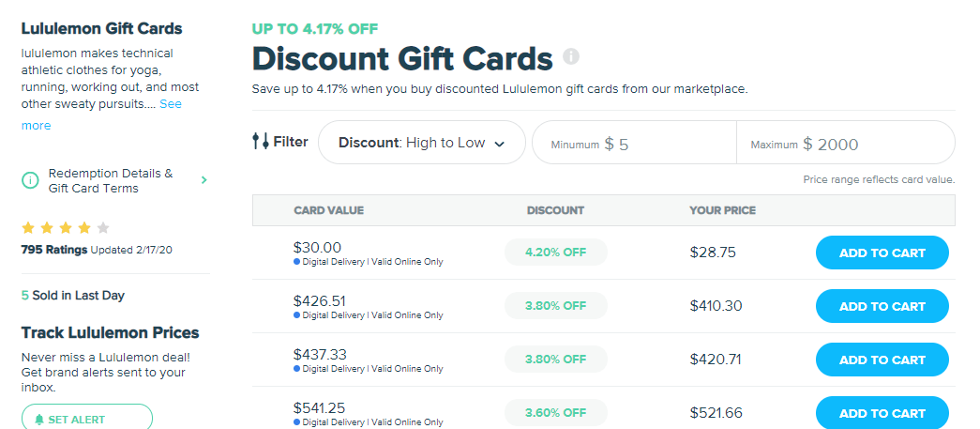Screen dimensions: 980x429
Task: Click the Filter sliders icon
Action: tap(261, 142)
